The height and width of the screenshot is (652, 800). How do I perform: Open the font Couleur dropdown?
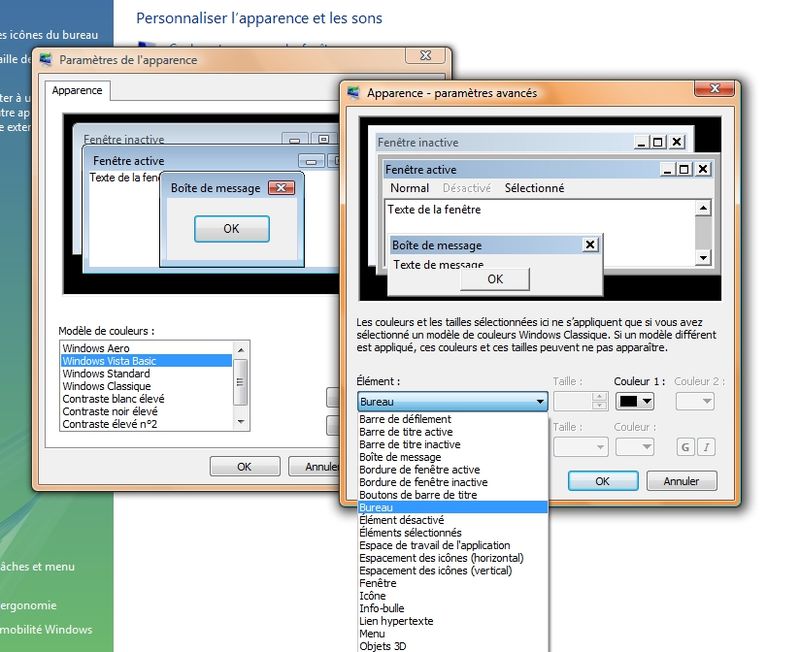pos(635,447)
